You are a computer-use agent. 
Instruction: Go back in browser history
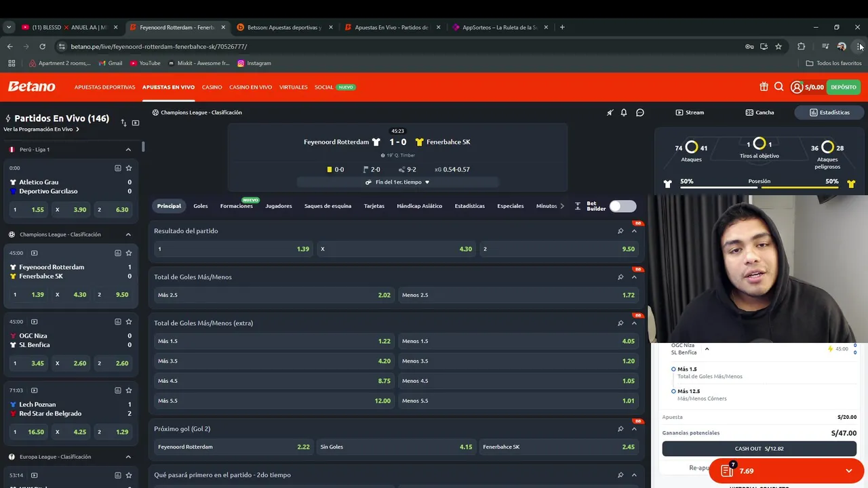pos(9,47)
